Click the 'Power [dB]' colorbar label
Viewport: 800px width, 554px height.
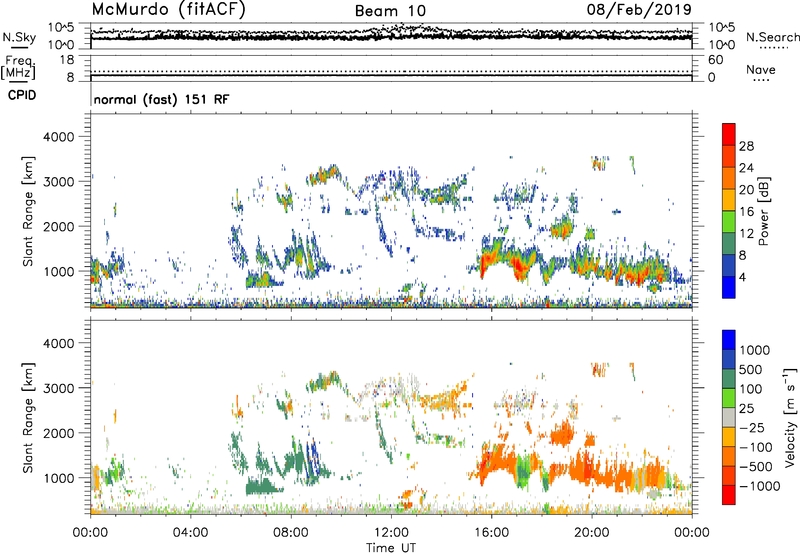click(x=763, y=211)
